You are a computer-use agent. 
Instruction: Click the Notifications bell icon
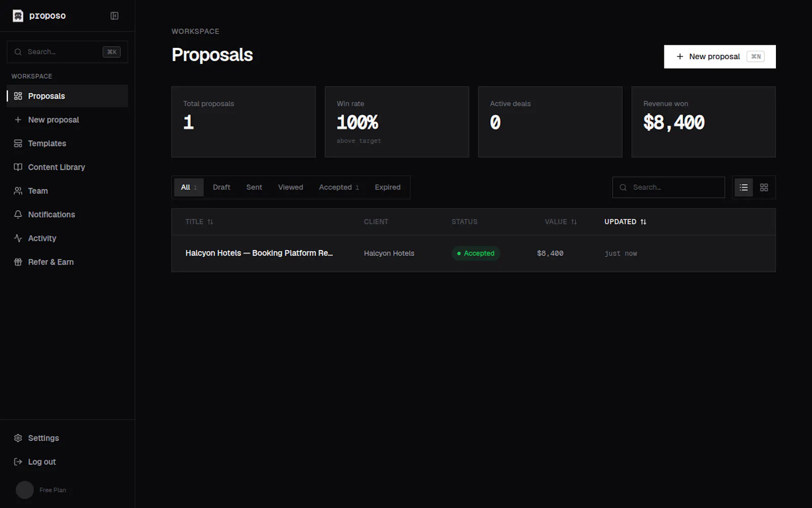(18, 214)
